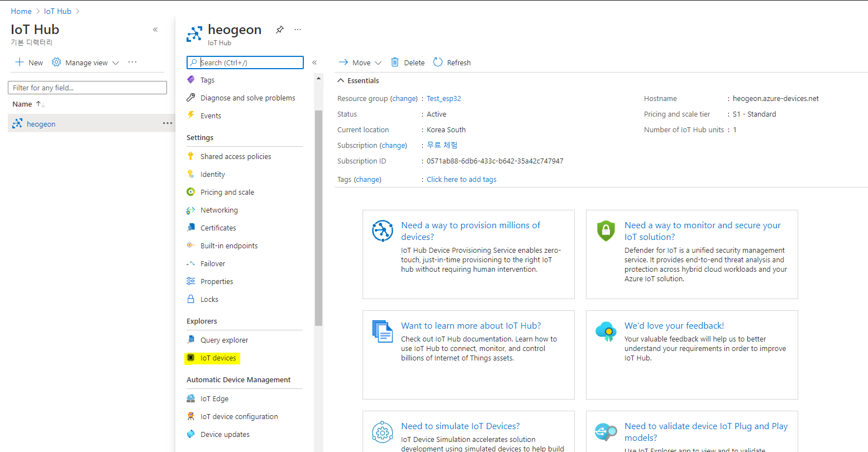Click the resource menu scrollbar thumb
This screenshot has height=452, width=868.
[x=318, y=218]
